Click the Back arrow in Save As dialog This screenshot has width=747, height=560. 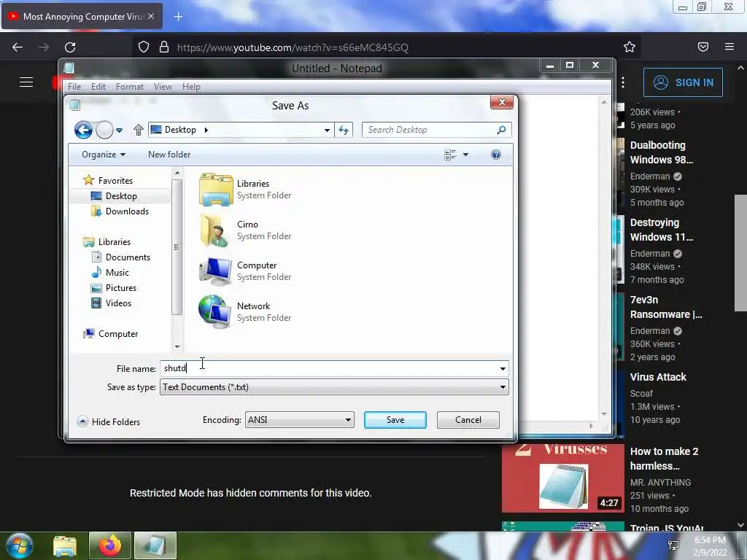(x=83, y=130)
